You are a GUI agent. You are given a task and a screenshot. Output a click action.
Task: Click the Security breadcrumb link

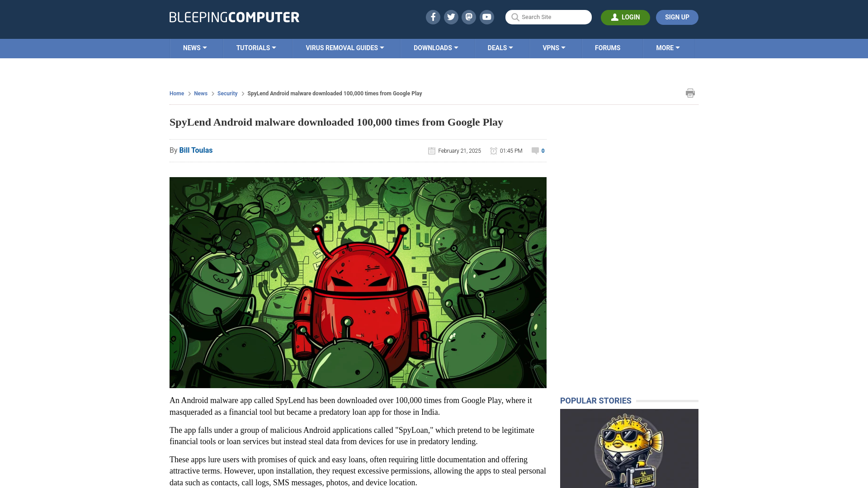click(227, 93)
